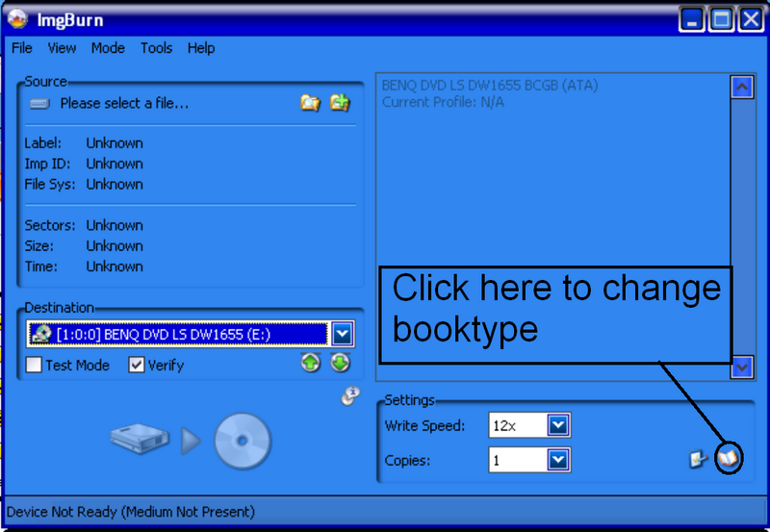Click the Current Profile: N/A line
The height and width of the screenshot is (532, 770).
point(443,102)
